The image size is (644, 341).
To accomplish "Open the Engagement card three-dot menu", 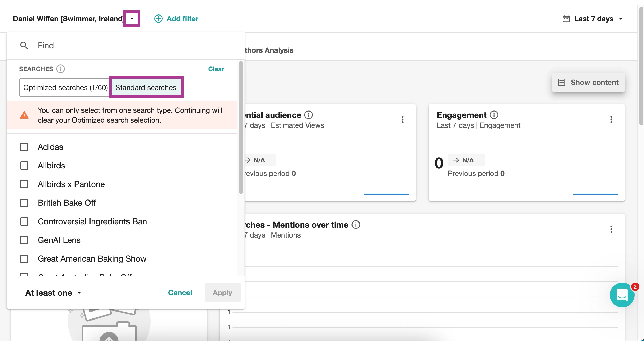I will 611,120.
